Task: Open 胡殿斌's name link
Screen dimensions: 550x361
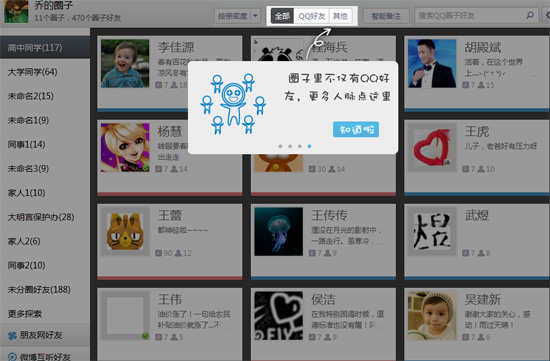Action: pyautogui.click(x=483, y=47)
